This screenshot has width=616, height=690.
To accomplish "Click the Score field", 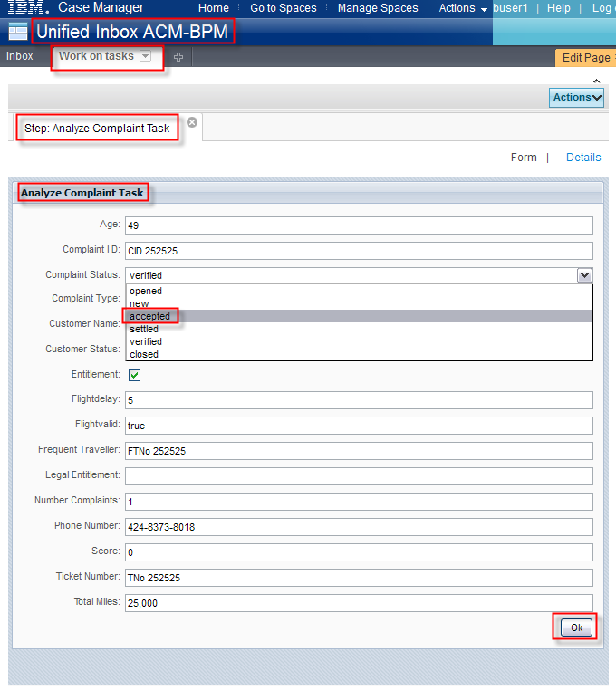I will pyautogui.click(x=359, y=552).
